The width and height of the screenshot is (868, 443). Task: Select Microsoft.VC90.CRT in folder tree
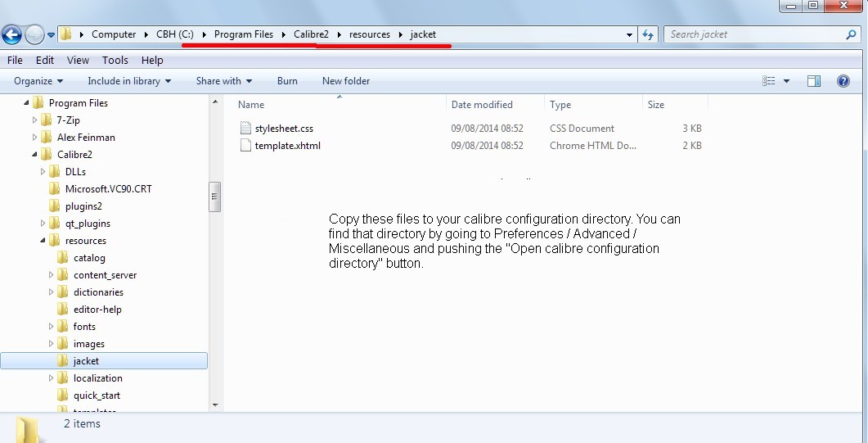point(109,189)
